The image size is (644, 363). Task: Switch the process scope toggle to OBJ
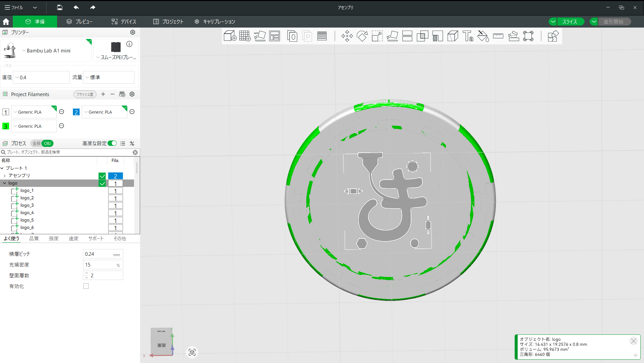[47, 144]
